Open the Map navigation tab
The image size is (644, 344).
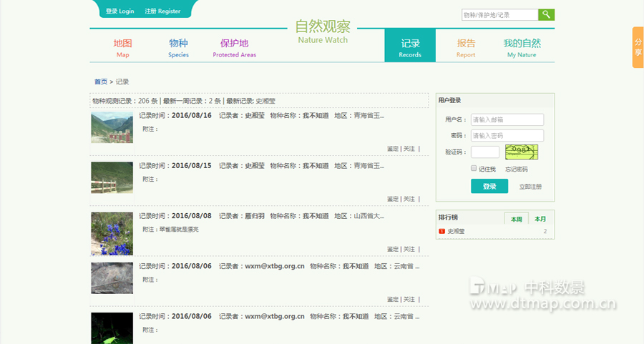[x=122, y=48]
